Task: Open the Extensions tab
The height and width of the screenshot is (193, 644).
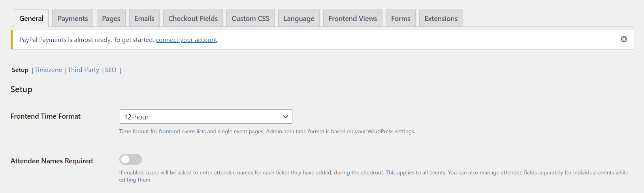Action: 441,19
